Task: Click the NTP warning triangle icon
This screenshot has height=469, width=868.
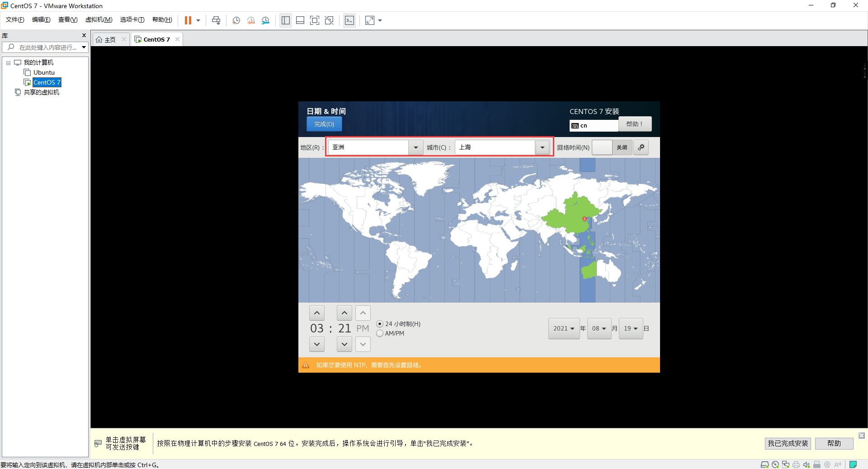Action: (306, 365)
